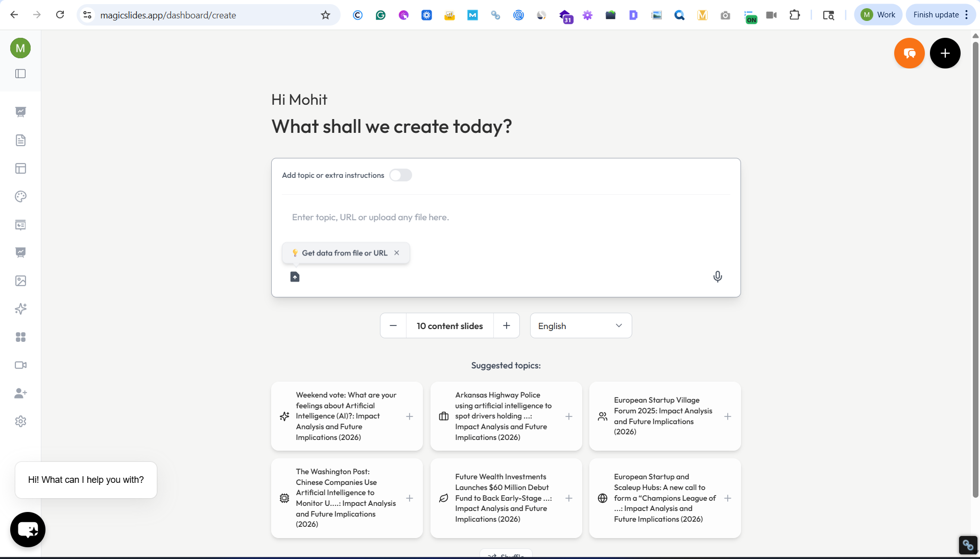The image size is (980, 559).
Task: Open the color palette themes icon
Action: (x=20, y=197)
